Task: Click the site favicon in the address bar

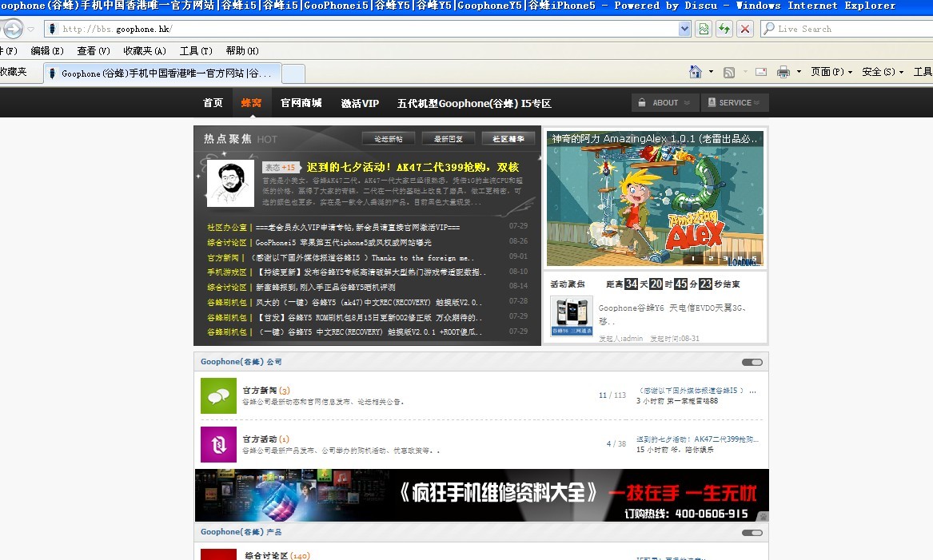Action: coord(52,29)
